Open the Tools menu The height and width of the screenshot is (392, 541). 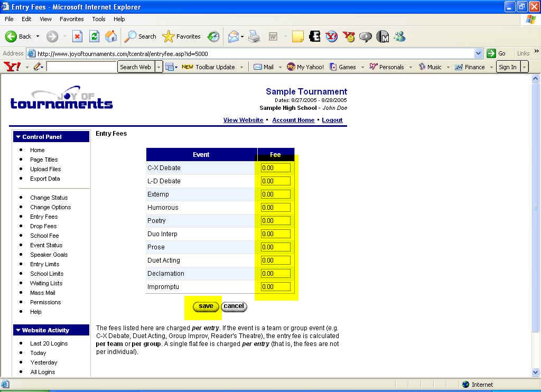[x=99, y=19]
